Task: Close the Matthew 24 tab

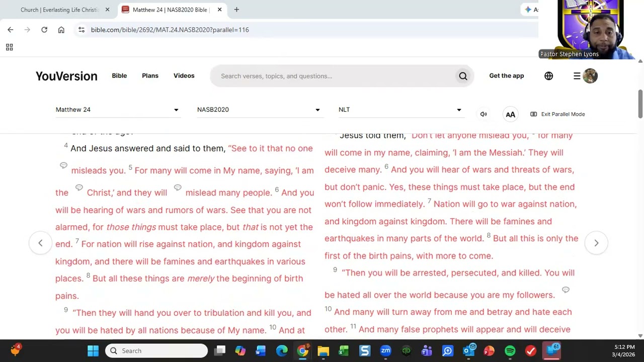Action: (219, 10)
